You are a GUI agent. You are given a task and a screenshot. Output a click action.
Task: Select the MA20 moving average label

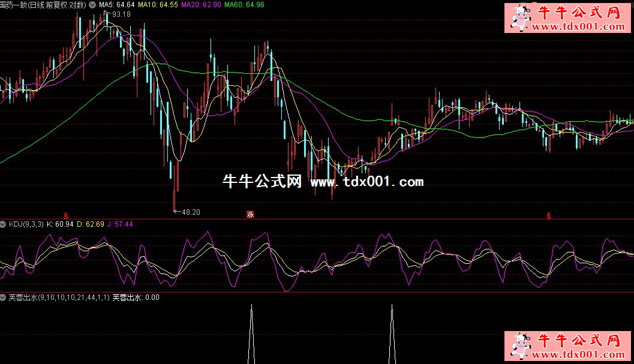pyautogui.click(x=200, y=5)
